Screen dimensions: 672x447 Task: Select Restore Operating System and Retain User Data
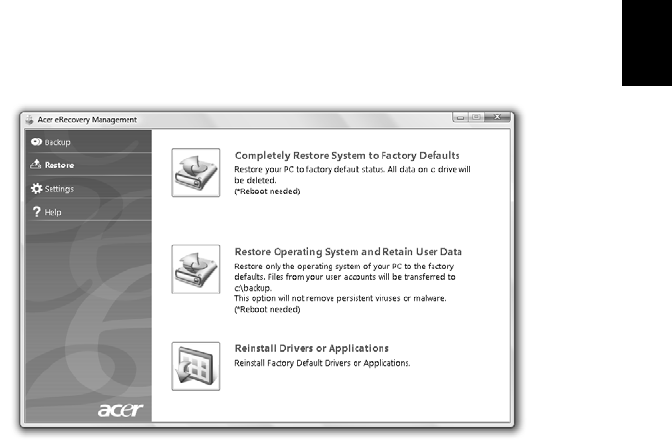click(348, 252)
